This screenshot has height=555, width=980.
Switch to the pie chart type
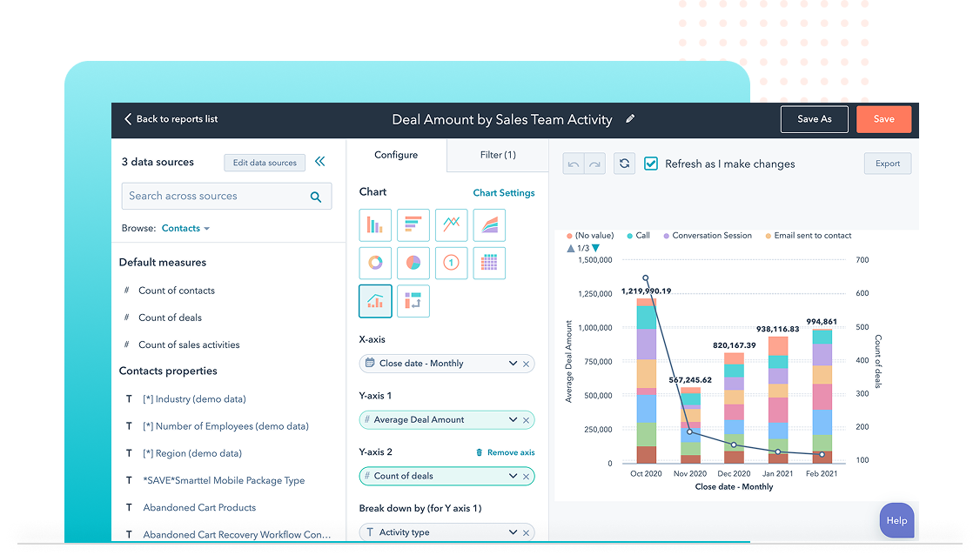tap(413, 263)
